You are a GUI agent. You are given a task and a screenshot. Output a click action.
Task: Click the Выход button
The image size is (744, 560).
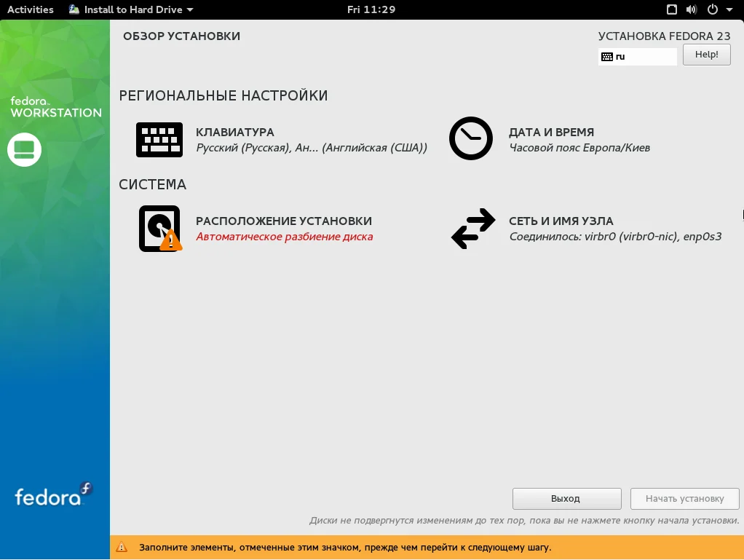566,499
